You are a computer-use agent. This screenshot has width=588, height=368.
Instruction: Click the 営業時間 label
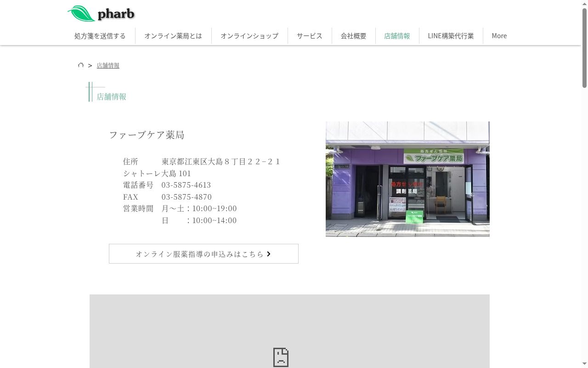pos(138,208)
